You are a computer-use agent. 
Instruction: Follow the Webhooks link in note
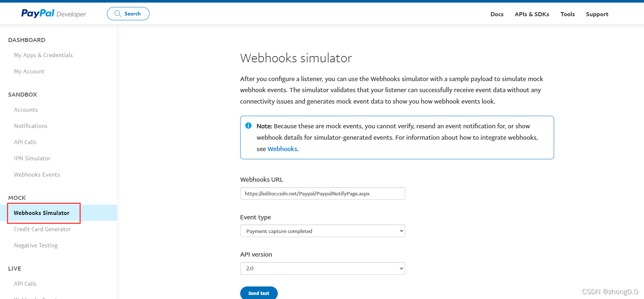[x=282, y=149]
